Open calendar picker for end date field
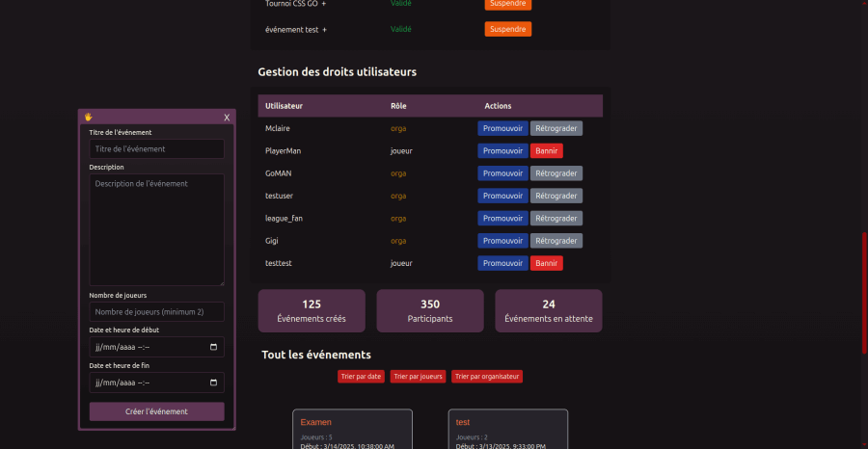Viewport: 868px width, 449px height. tap(214, 383)
